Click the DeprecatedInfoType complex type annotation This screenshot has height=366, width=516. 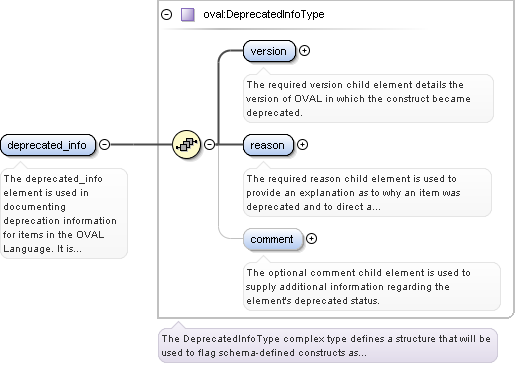(328, 345)
